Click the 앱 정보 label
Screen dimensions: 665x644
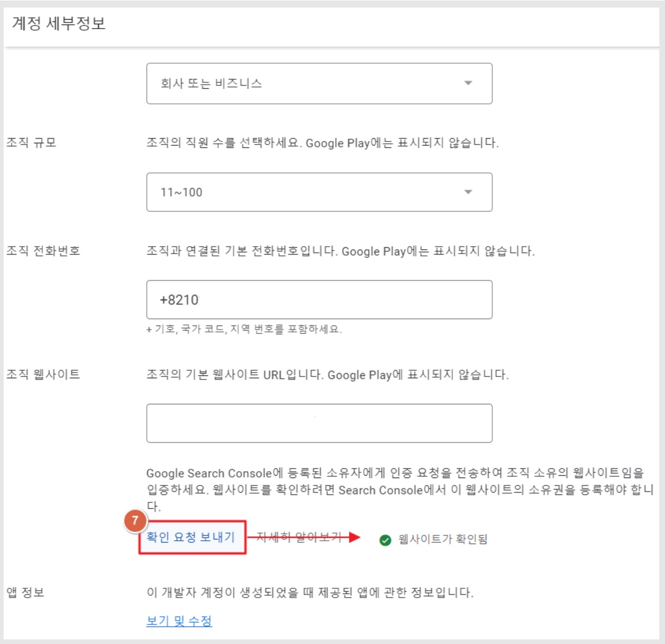point(26,592)
